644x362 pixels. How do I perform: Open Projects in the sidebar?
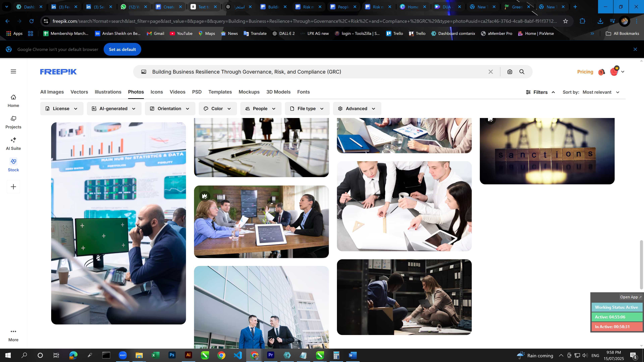point(13,122)
